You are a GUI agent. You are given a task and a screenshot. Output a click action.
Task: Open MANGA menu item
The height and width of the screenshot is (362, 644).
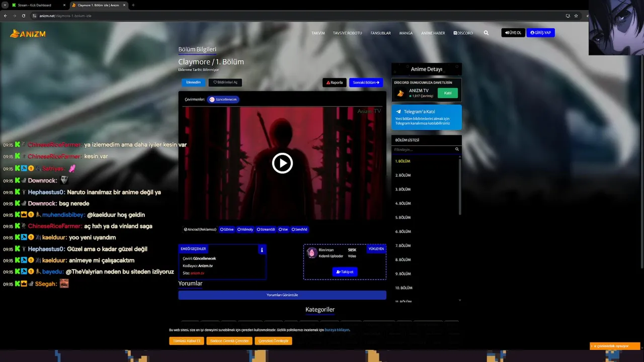coord(406,33)
